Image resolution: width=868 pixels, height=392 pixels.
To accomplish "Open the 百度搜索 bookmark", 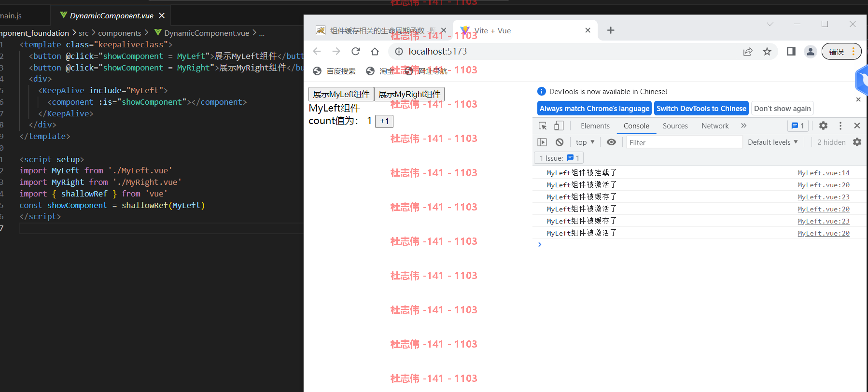I will 334,71.
